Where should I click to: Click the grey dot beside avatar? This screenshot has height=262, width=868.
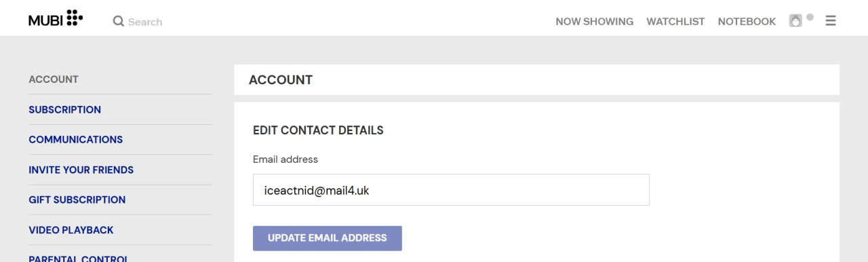point(810,17)
